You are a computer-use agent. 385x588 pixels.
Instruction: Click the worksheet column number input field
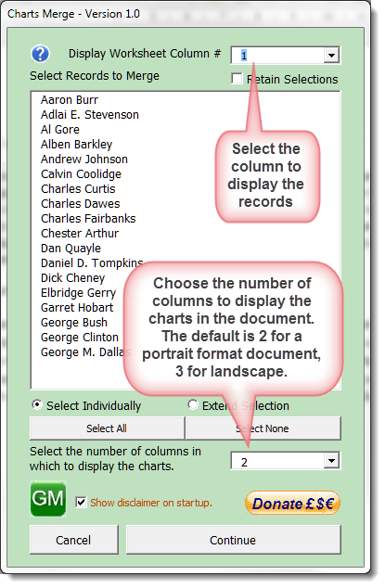277,55
